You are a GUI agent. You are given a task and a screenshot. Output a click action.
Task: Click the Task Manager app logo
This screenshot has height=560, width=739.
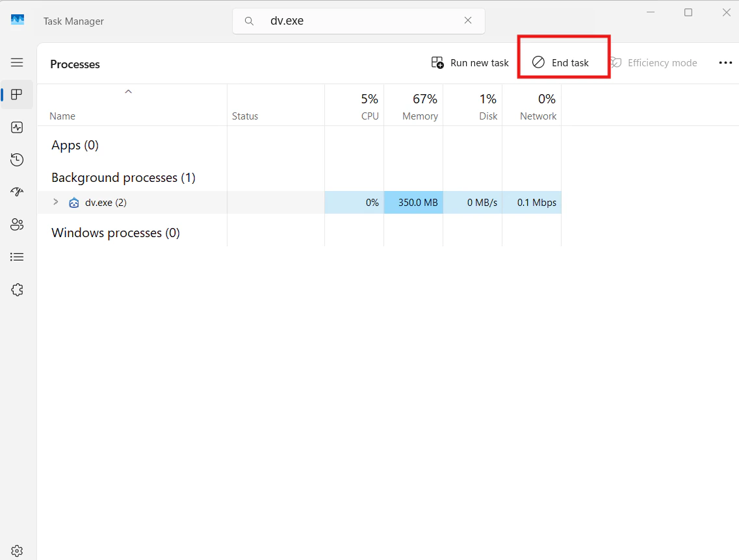tap(18, 19)
